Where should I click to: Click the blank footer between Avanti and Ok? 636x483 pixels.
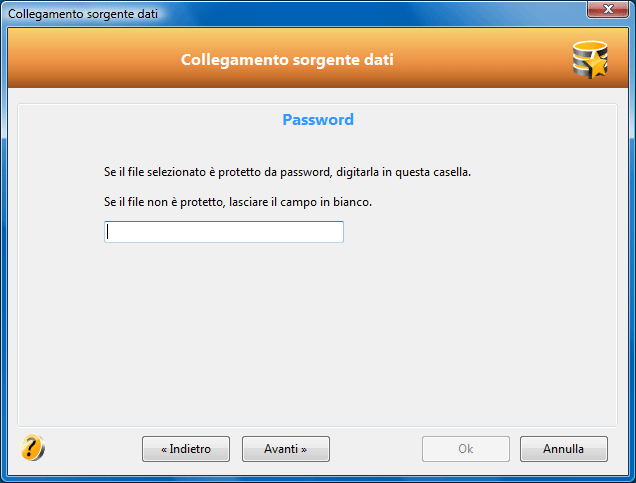376,449
